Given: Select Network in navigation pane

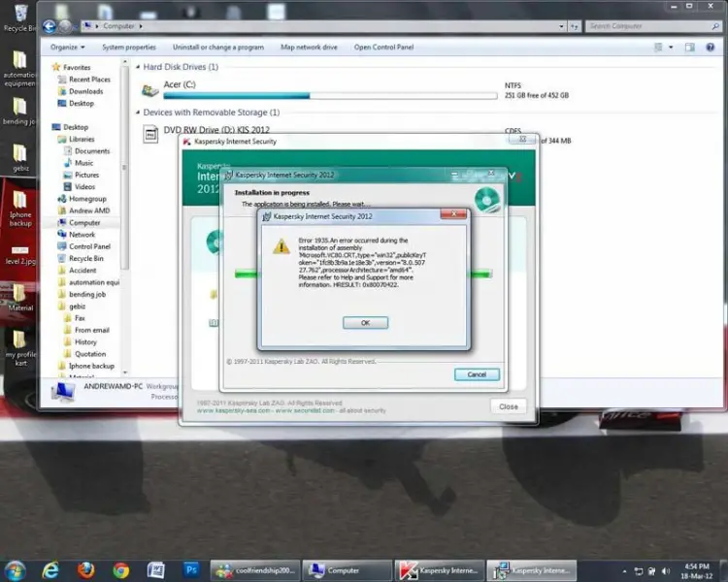Looking at the screenshot, I should click(x=77, y=235).
